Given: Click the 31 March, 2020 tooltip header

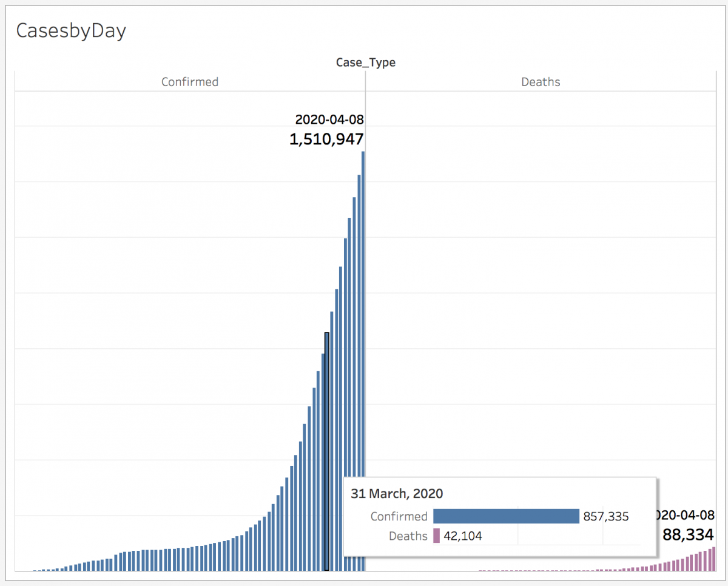Looking at the screenshot, I should [x=397, y=494].
